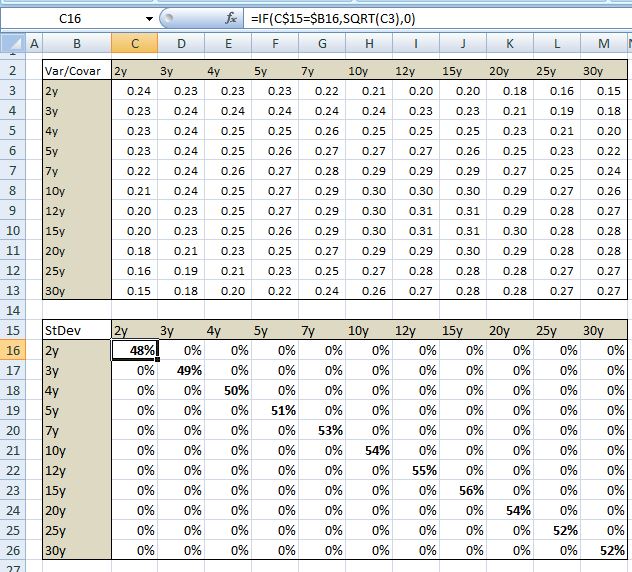Select the bold 49% cell in row 17
Image resolution: width=632 pixels, height=572 pixels.
[x=181, y=370]
